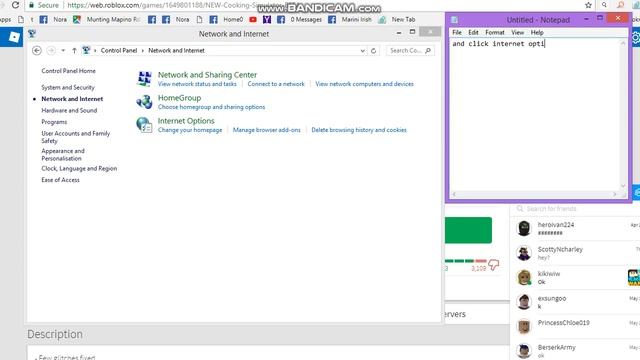Open the Notepad Edit menu
Image resolution: width=640 pixels, height=360 pixels.
[x=473, y=32]
